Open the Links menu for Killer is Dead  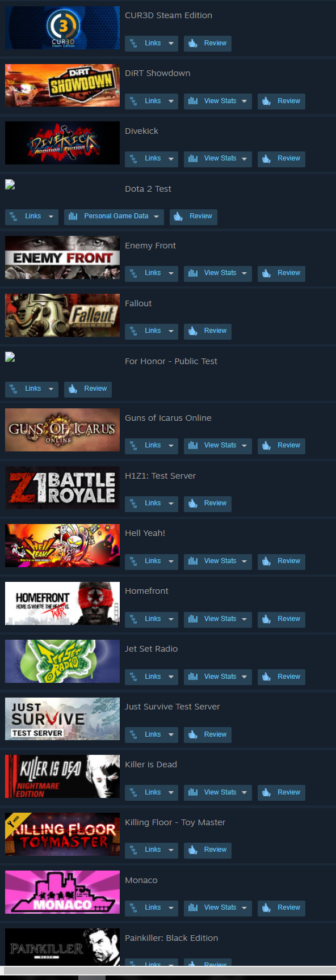click(x=152, y=793)
